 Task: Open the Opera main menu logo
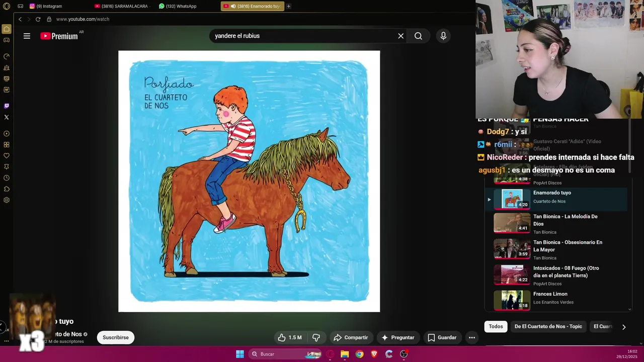click(x=7, y=6)
